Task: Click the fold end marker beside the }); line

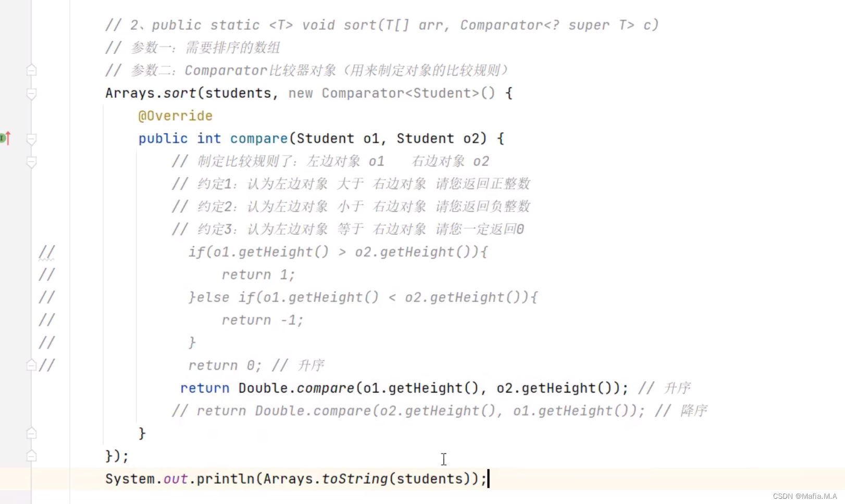Action: click(31, 456)
